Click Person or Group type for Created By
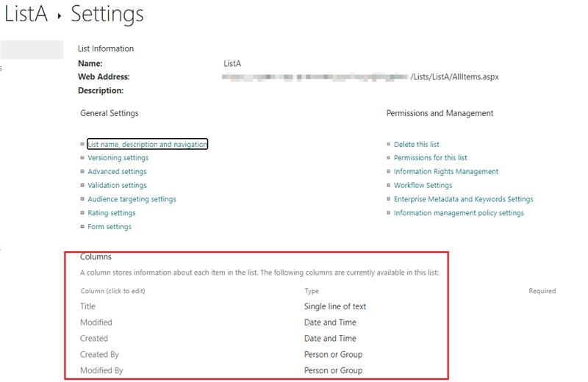This screenshot has width=588, height=382. tap(333, 355)
